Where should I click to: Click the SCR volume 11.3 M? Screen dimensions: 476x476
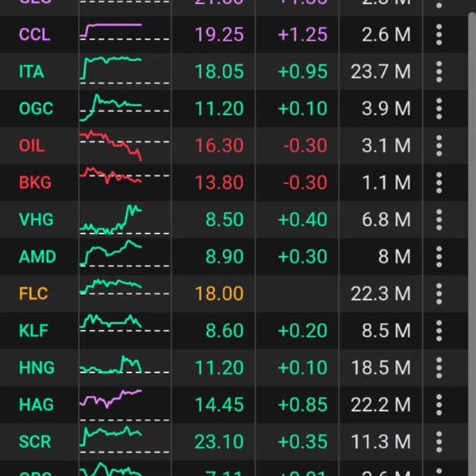click(381, 442)
